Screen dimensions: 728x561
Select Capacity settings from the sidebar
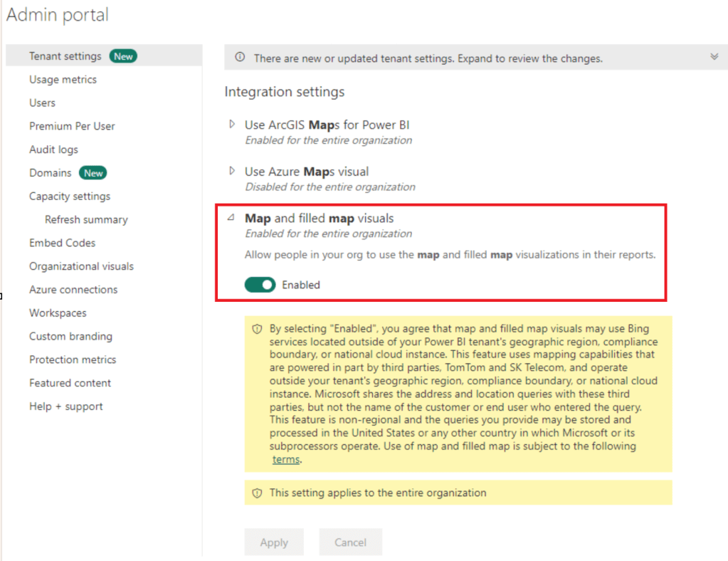(x=70, y=196)
